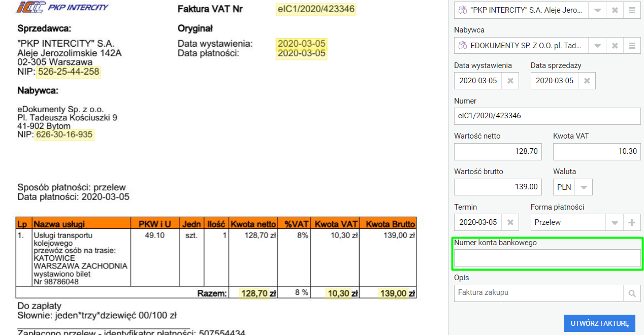Image resolution: width=644 pixels, height=335 pixels.
Task: Clear the Data wystawienia date
Action: coord(510,81)
